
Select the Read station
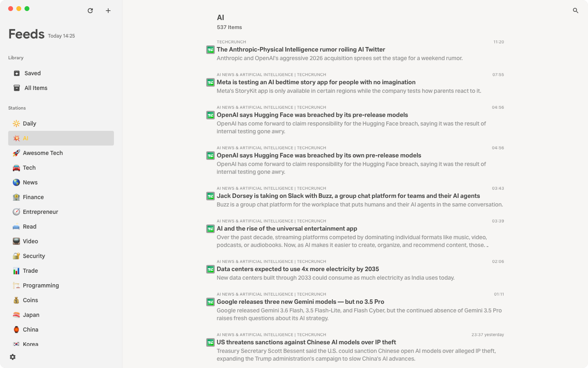click(x=61, y=227)
